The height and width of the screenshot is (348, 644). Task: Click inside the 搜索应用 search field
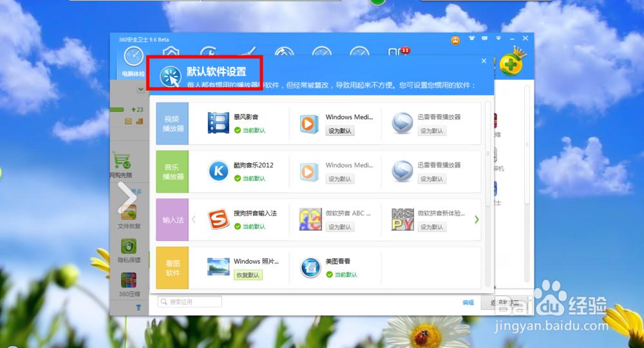pyautogui.click(x=190, y=302)
